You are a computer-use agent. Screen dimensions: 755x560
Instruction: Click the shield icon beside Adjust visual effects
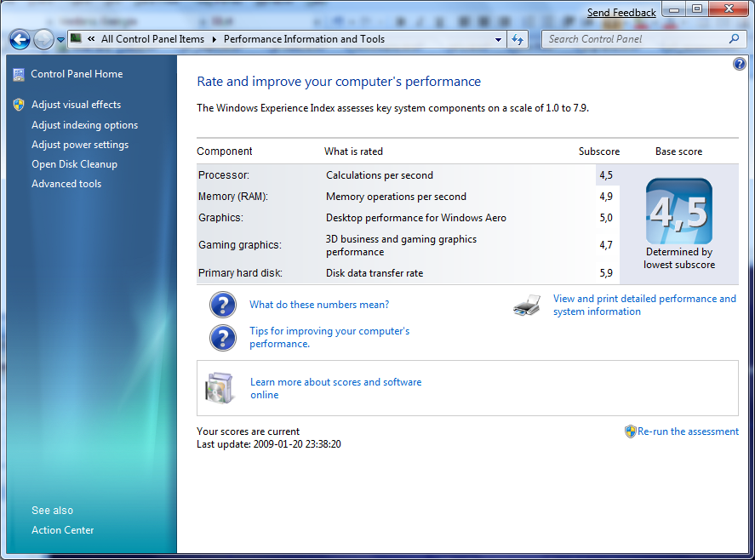click(19, 105)
